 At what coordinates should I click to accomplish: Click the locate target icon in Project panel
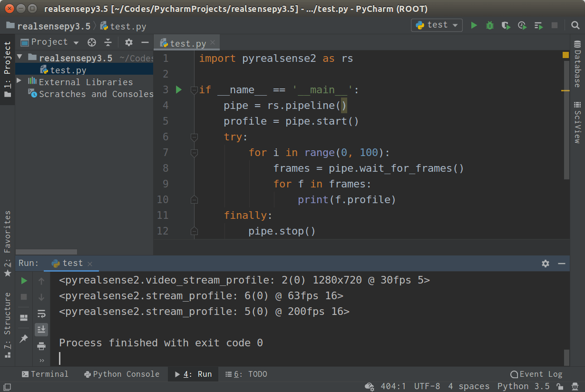[x=92, y=42]
